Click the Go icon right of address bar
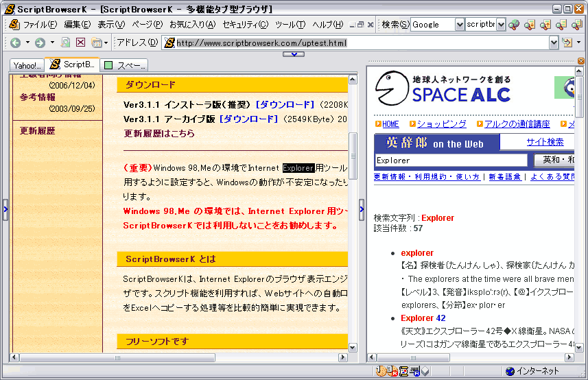The image size is (588, 380). point(567,43)
